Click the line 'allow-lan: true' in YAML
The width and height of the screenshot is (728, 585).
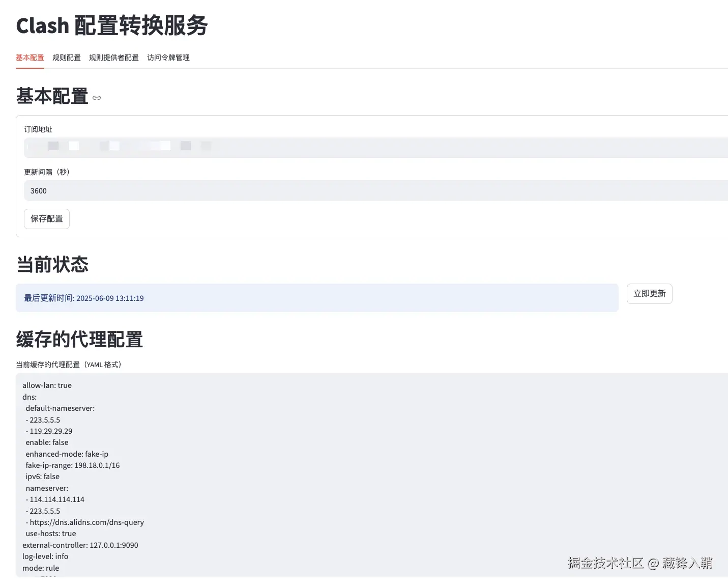(x=47, y=385)
